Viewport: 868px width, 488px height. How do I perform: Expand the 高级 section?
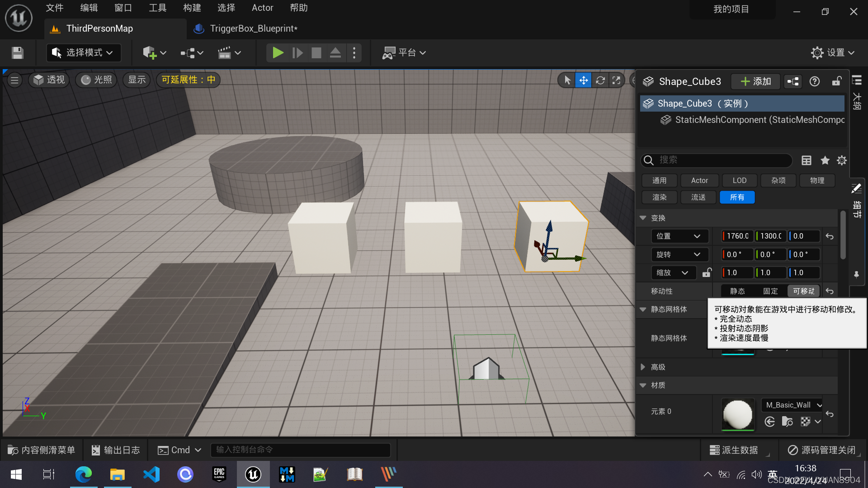pos(643,367)
